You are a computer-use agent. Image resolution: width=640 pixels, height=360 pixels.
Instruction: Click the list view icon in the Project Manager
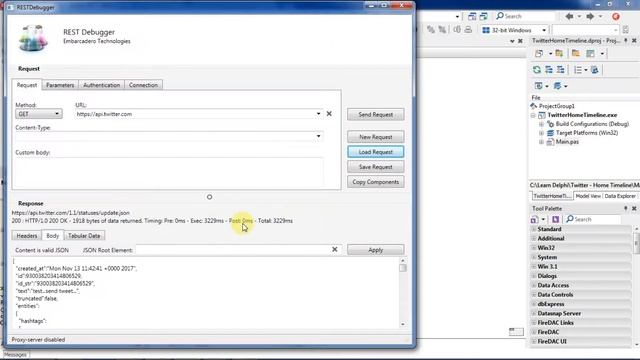pyautogui.click(x=578, y=70)
